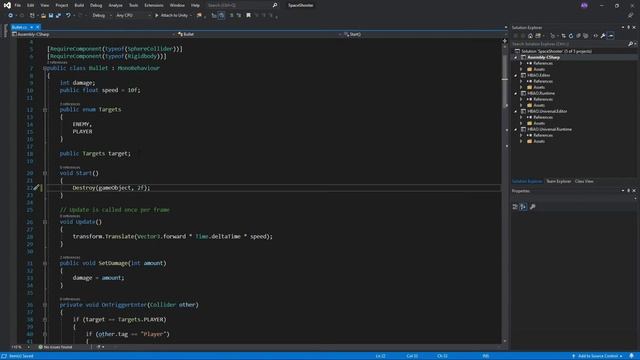
Task: Click the No issues found indicator
Action: click(x=55, y=347)
